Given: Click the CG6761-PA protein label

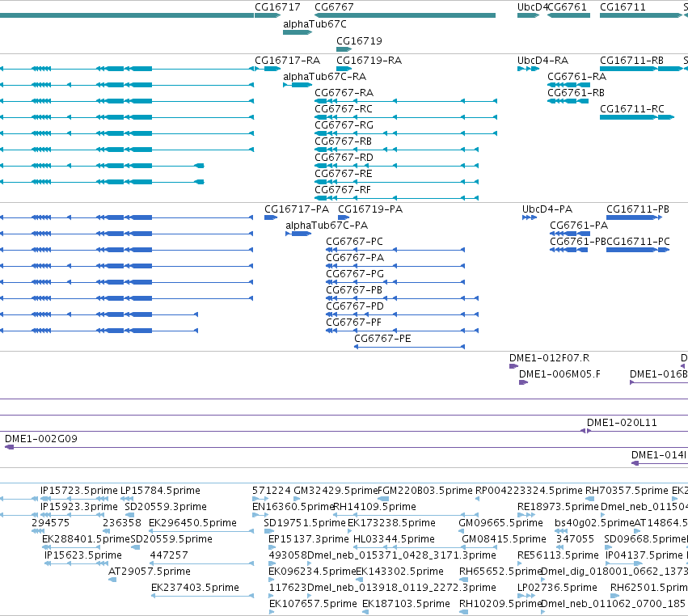Looking at the screenshot, I should pyautogui.click(x=579, y=225).
